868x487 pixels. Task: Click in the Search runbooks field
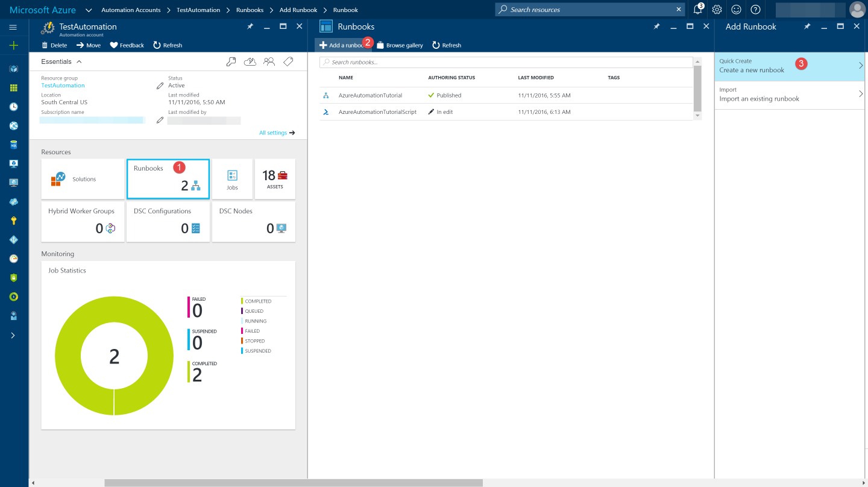tap(506, 62)
